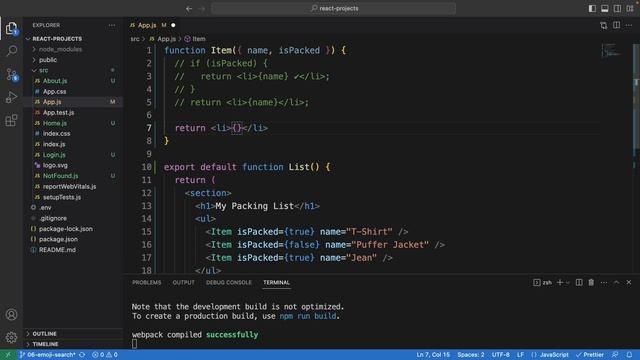The height and width of the screenshot is (360, 640).
Task: Open the Explorer view in activity bar
Action: click(x=11, y=28)
